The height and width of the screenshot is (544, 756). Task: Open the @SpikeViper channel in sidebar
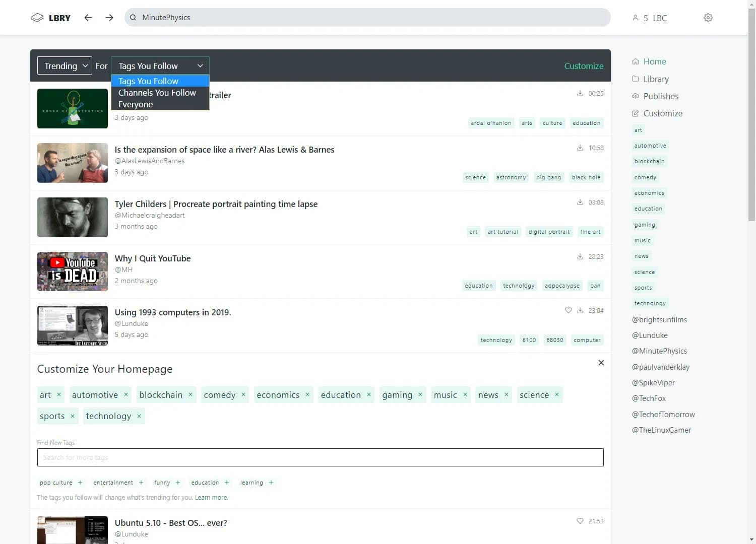[x=653, y=383]
